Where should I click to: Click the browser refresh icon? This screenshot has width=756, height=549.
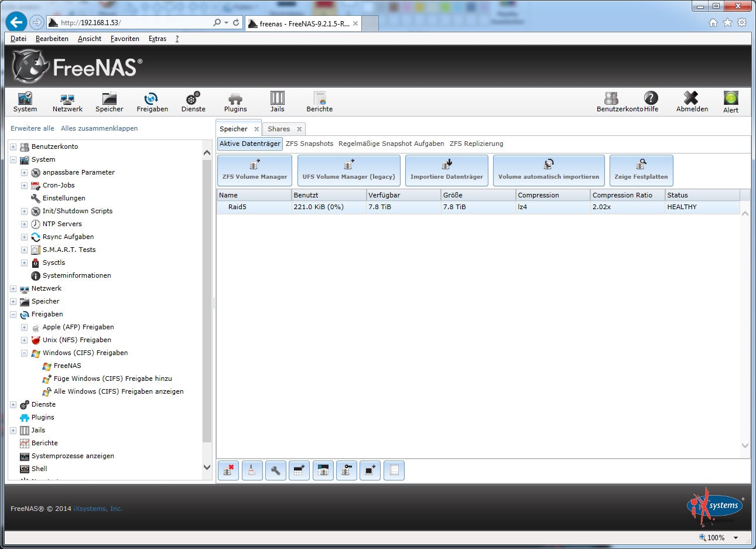pyautogui.click(x=236, y=23)
